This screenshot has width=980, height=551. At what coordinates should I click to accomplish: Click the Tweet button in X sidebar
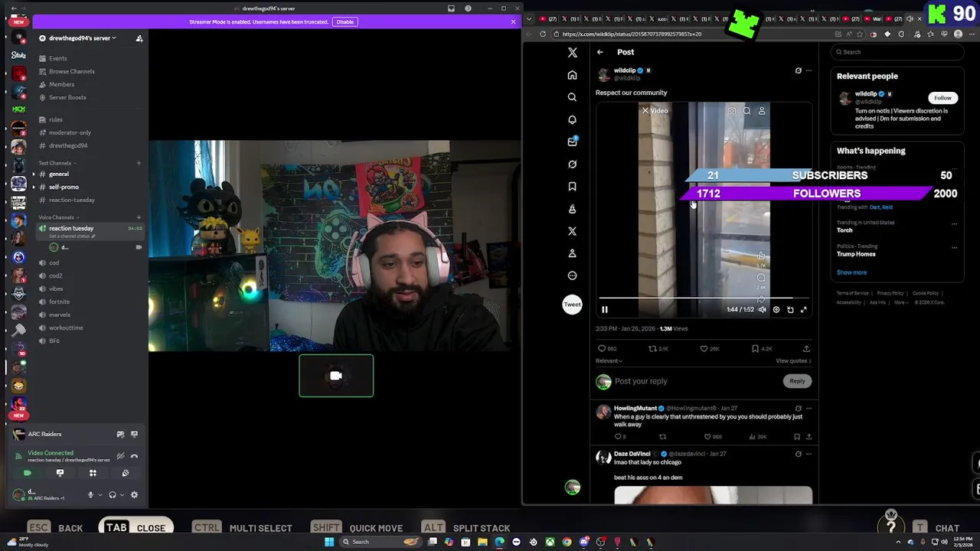(572, 305)
